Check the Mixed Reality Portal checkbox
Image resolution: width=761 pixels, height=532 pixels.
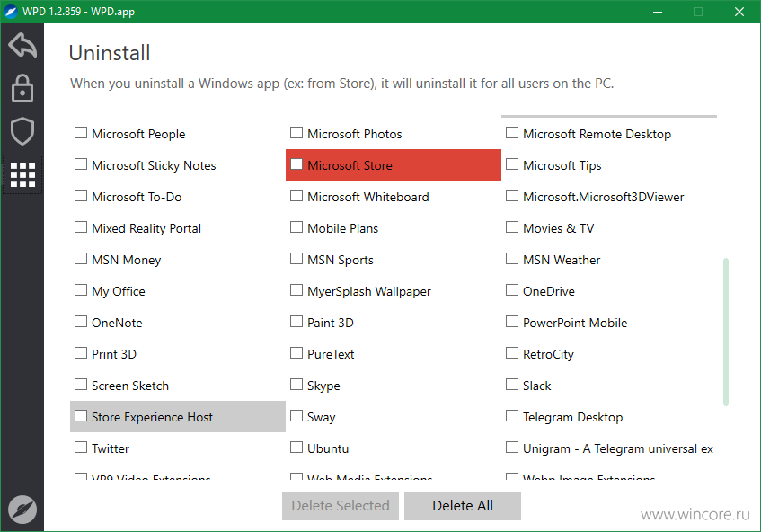point(81,227)
